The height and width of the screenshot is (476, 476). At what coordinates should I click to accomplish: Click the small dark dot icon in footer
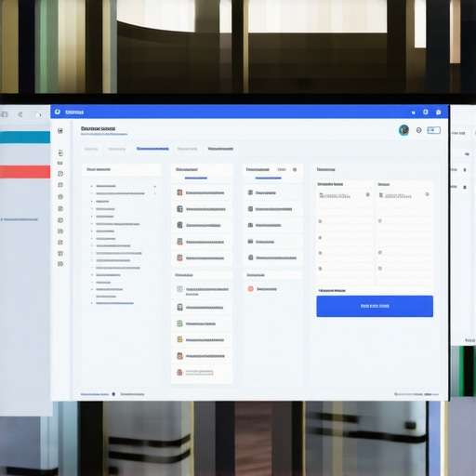point(113,394)
